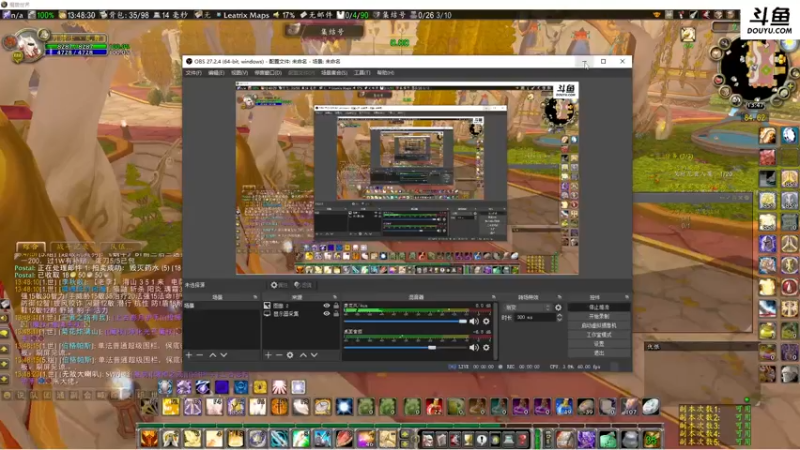The height and width of the screenshot is (450, 800).
Task: Move the source up in the Sources dock
Action: [303, 355]
